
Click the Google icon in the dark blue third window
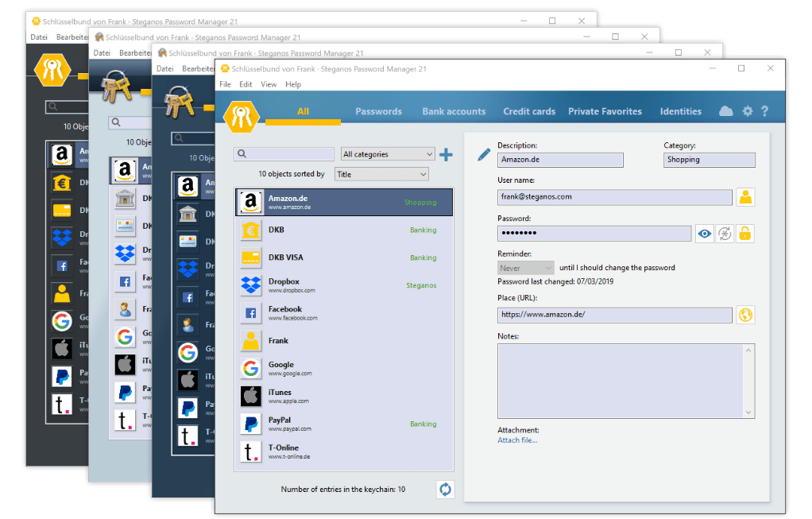coord(188,353)
